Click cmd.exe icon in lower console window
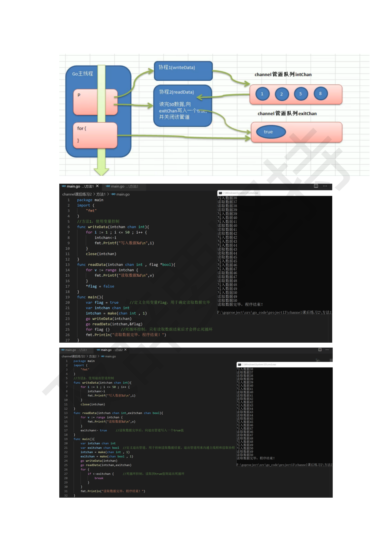 [239, 364]
